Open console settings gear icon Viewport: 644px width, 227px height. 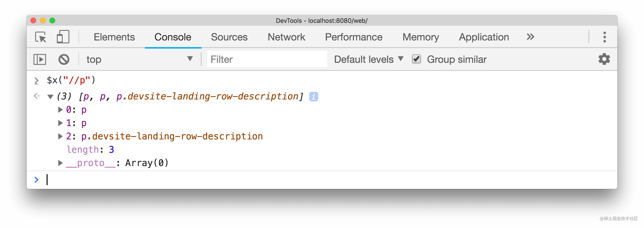604,59
